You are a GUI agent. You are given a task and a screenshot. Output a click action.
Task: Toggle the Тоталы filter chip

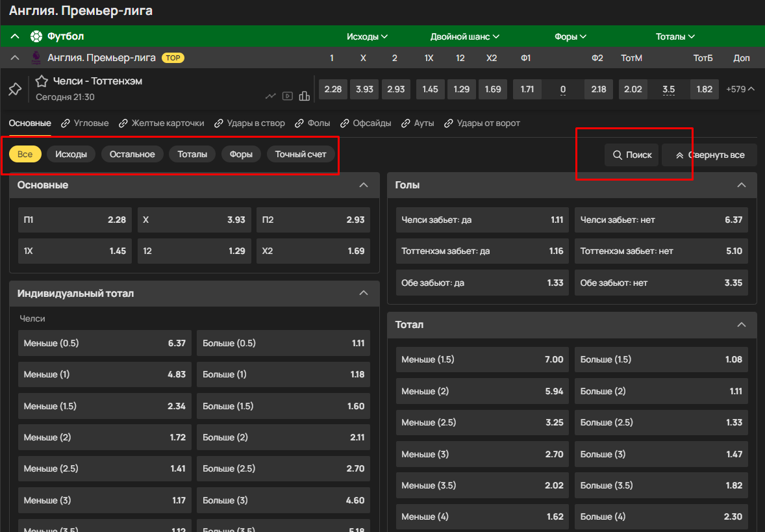point(192,154)
